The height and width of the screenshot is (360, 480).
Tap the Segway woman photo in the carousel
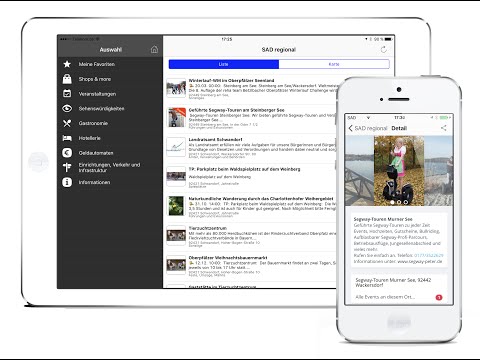[399, 171]
